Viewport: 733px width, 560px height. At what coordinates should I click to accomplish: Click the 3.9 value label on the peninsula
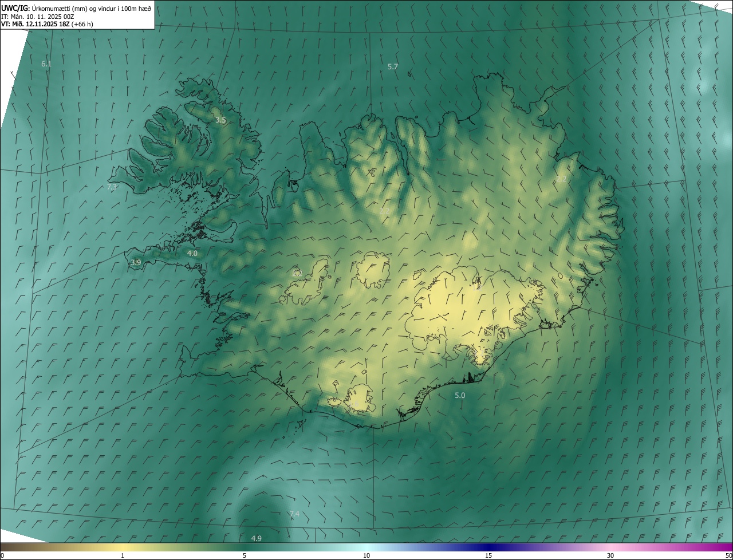click(x=136, y=262)
